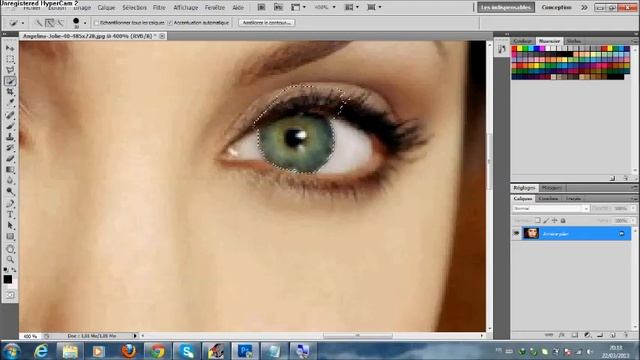640x360 pixels.
Task: Select the Dodge tool
Action: (x=10, y=191)
